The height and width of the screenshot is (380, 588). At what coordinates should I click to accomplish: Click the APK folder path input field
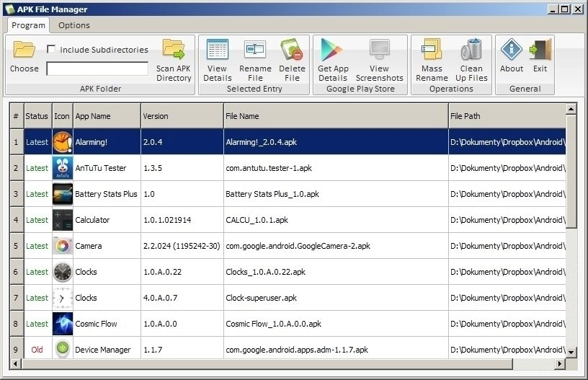coord(97,69)
